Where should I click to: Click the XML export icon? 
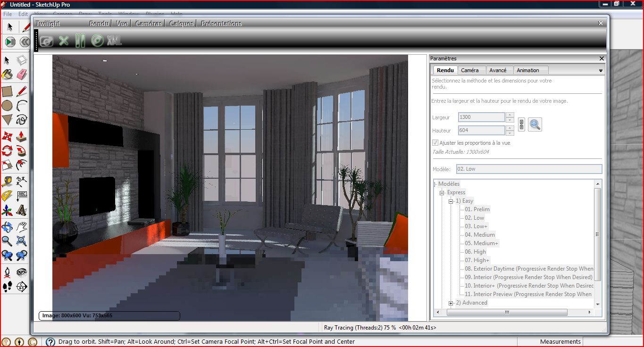(x=114, y=41)
